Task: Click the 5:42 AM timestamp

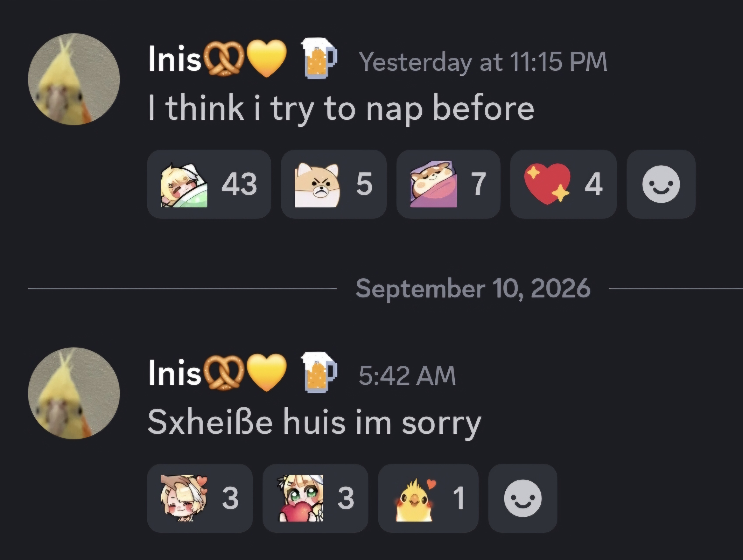Action: [407, 375]
